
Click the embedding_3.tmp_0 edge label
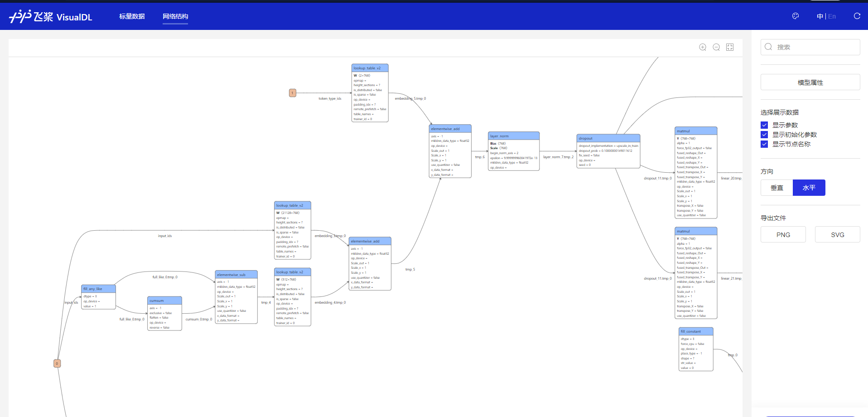(330, 236)
